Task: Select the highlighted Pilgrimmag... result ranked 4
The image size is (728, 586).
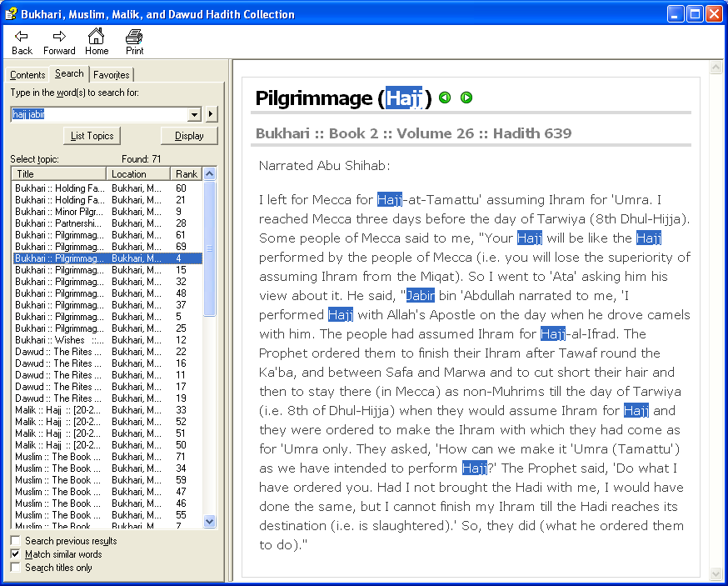Action: coord(107,258)
